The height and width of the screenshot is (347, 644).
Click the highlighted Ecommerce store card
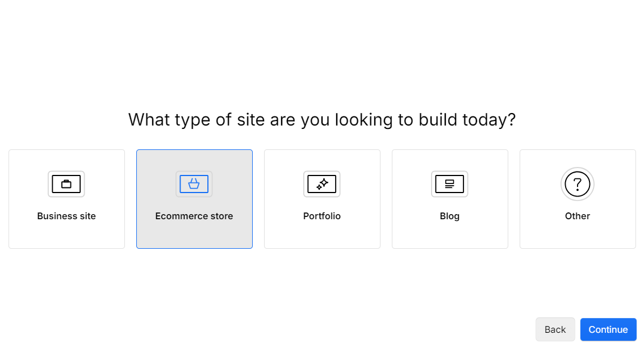point(194,199)
